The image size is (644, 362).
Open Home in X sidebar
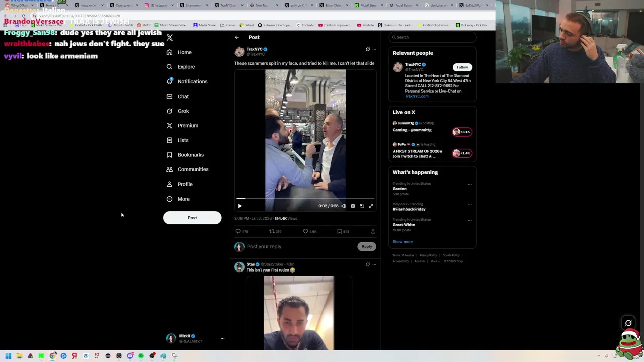pos(179,52)
